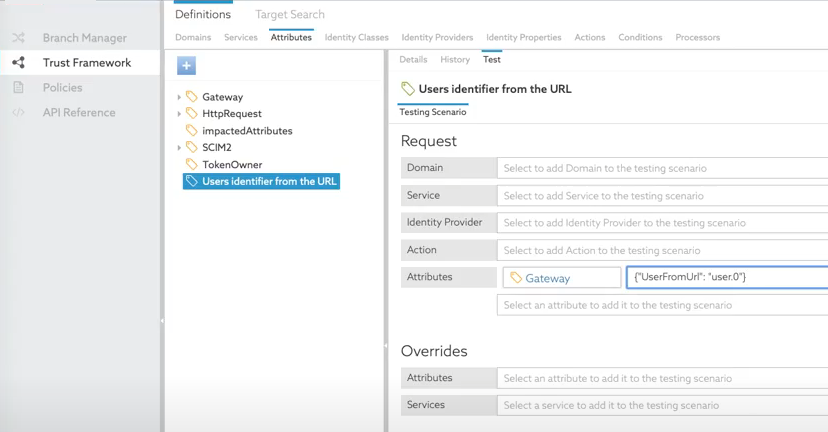The height and width of the screenshot is (432, 828).
Task: Click the Trust Framework share icon
Action: [18, 63]
